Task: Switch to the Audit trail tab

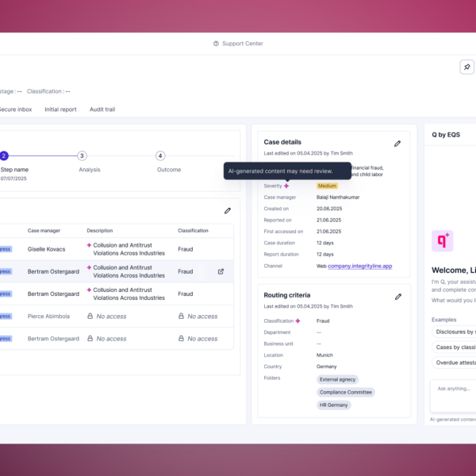Action: click(x=102, y=109)
